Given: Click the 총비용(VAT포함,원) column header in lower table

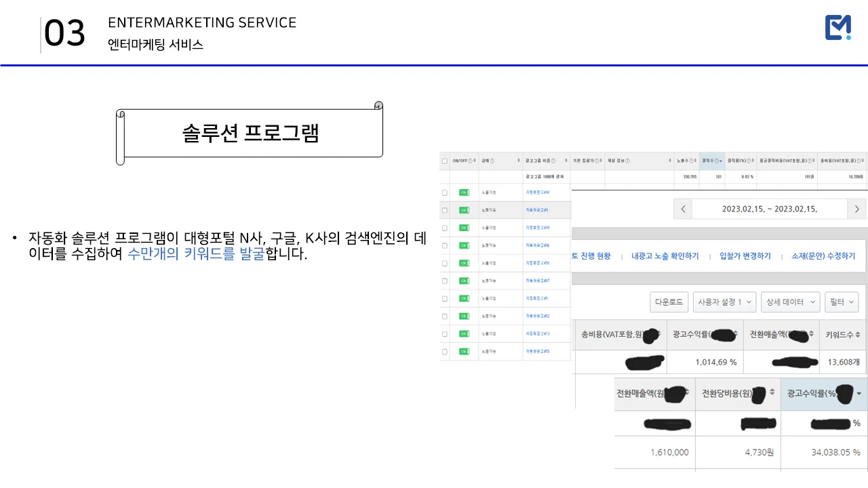Looking at the screenshot, I should pos(620,334).
